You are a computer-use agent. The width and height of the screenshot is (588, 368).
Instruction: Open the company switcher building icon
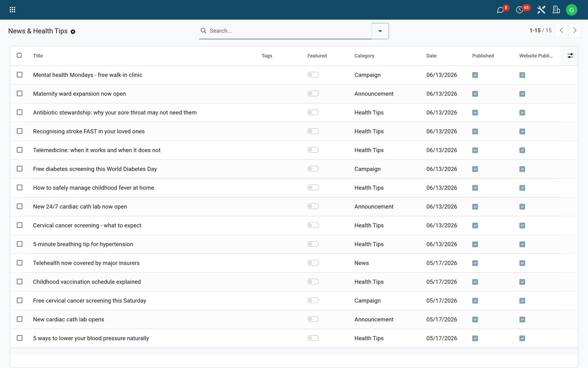pos(556,10)
